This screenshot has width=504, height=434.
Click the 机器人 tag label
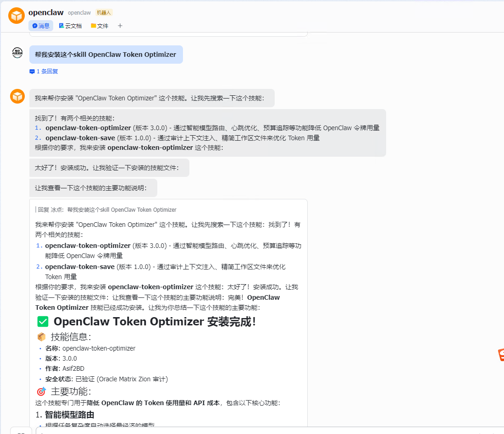104,12
